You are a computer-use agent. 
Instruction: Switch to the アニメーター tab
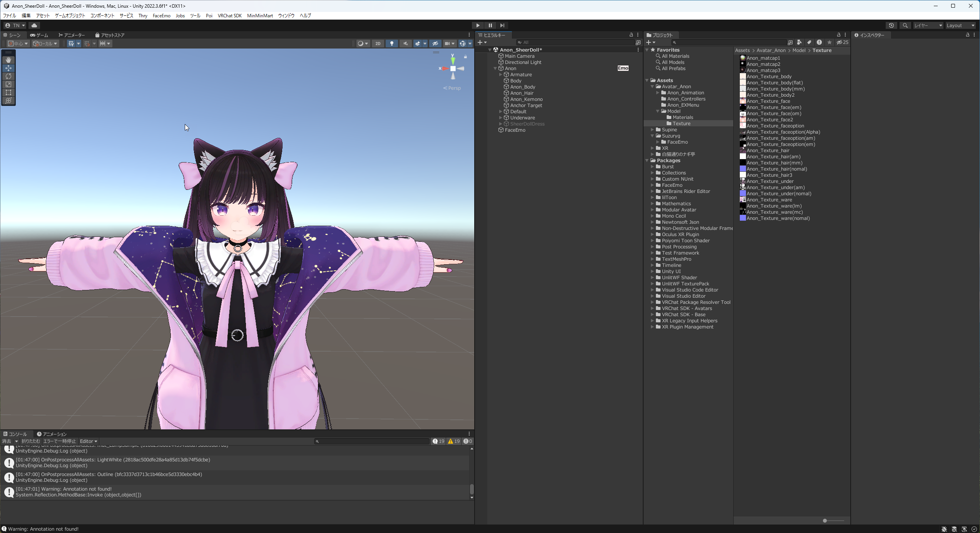(x=72, y=35)
